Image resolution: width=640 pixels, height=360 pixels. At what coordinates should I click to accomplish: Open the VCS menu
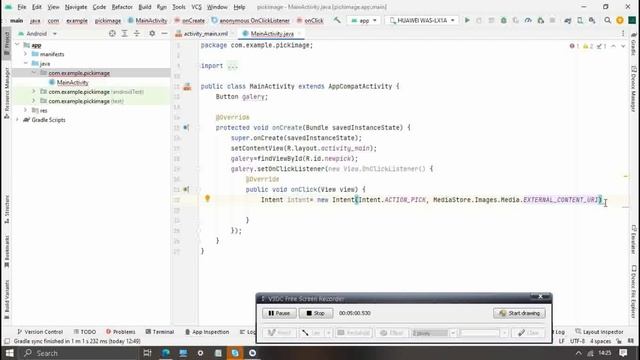click(196, 7)
